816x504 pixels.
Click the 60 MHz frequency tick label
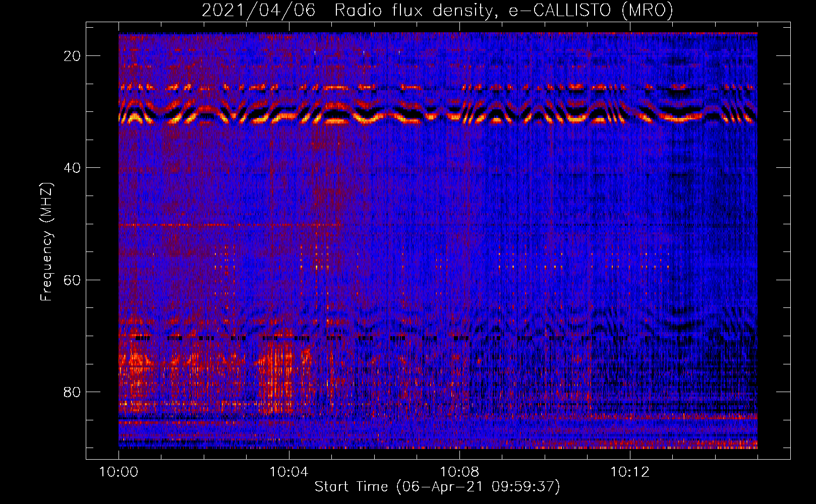point(72,280)
